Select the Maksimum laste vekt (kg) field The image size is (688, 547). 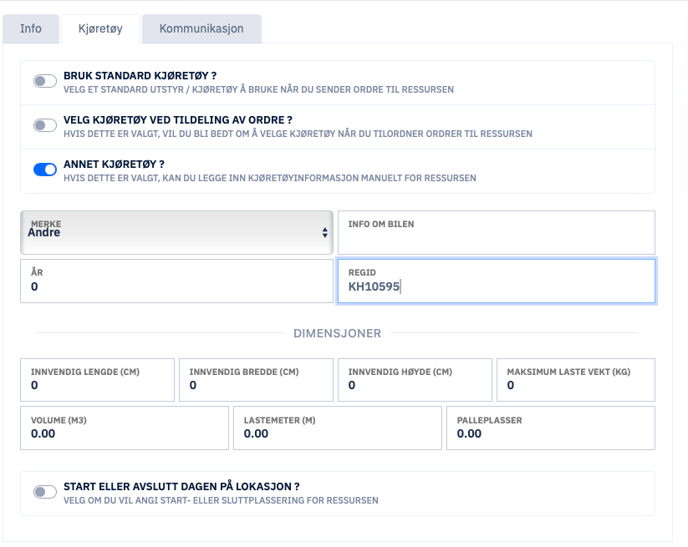576,380
